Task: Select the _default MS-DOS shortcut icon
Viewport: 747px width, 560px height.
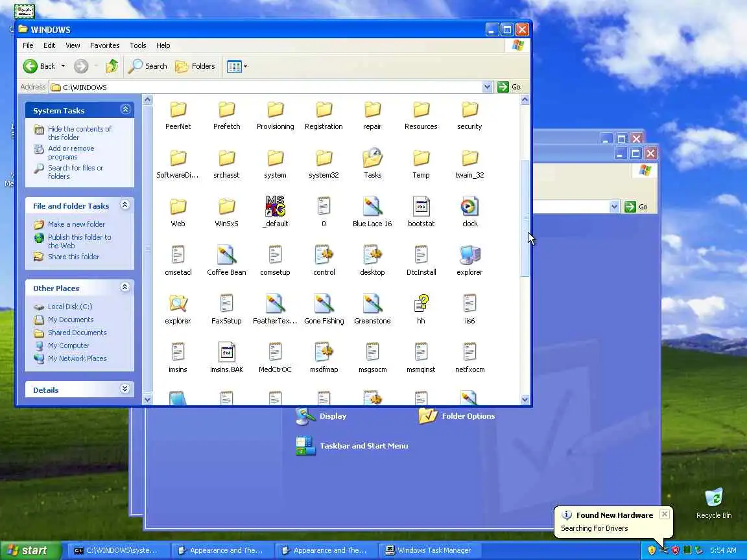Action: pyautogui.click(x=276, y=206)
